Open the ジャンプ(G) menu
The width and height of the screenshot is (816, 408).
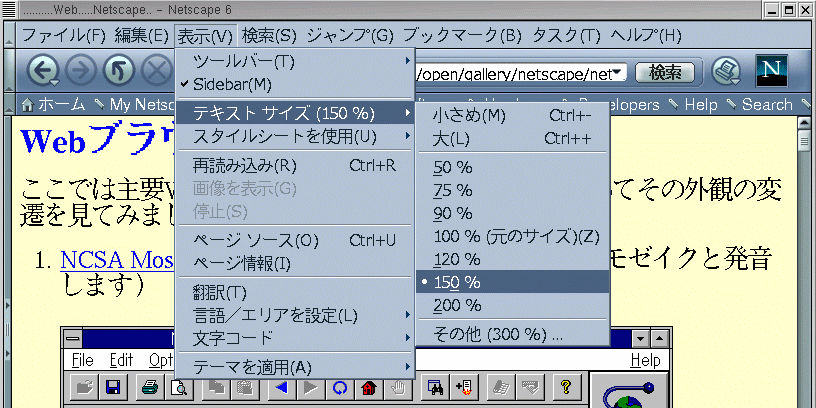350,36
